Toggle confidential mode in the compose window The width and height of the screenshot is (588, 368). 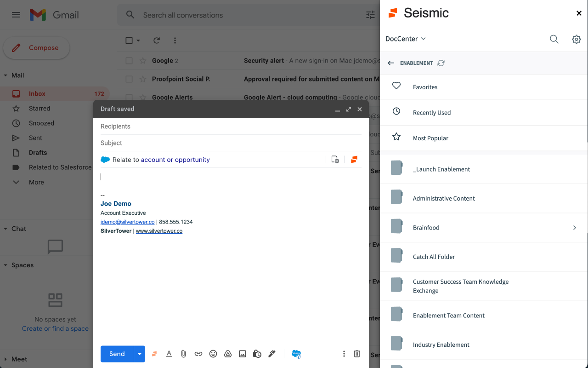pos(257,354)
